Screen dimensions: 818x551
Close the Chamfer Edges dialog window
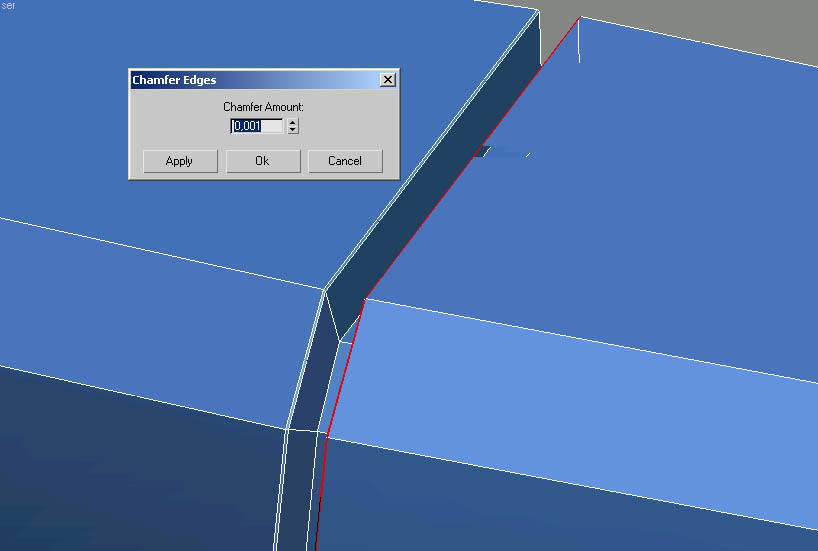pos(388,80)
